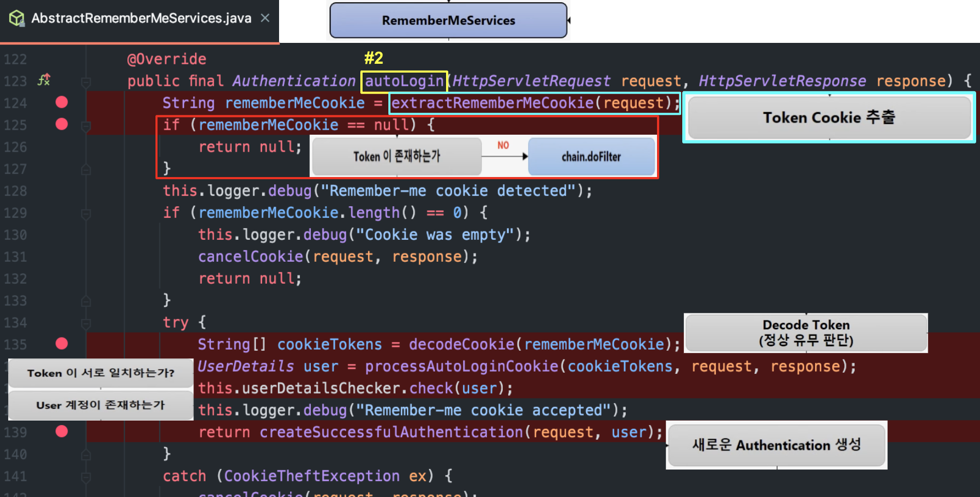Click the "Cookie was empty" string on line 130
This screenshot has width=980, height=497.
(x=435, y=235)
